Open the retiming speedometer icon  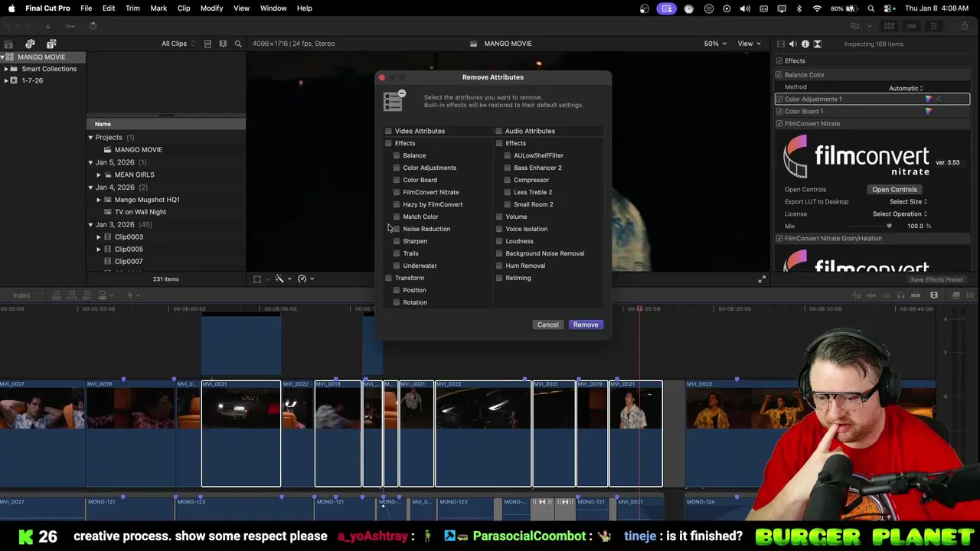(302, 279)
